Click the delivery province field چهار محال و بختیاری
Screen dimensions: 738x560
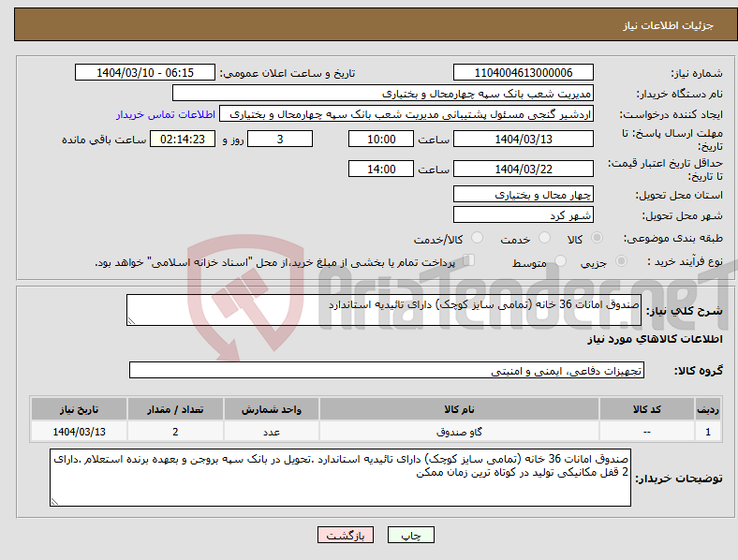(523, 195)
